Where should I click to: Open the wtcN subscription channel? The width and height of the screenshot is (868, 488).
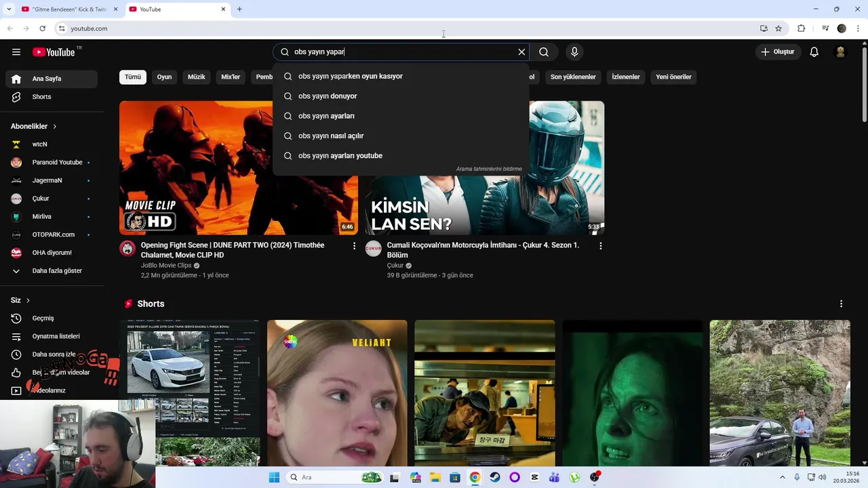pos(52,144)
